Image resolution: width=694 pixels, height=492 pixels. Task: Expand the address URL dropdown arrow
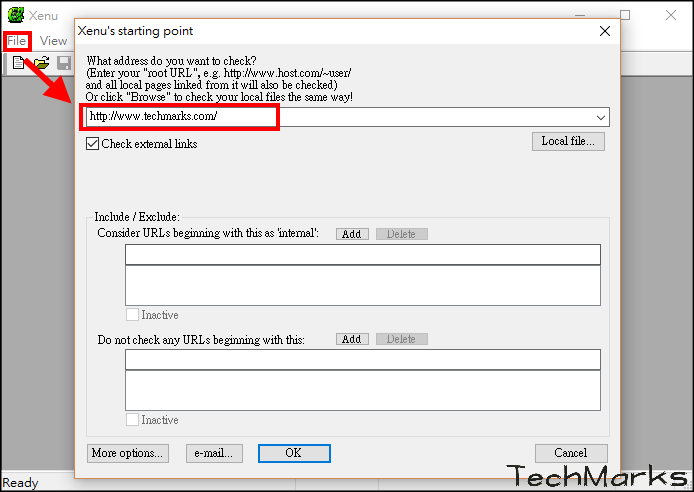pyautogui.click(x=600, y=117)
